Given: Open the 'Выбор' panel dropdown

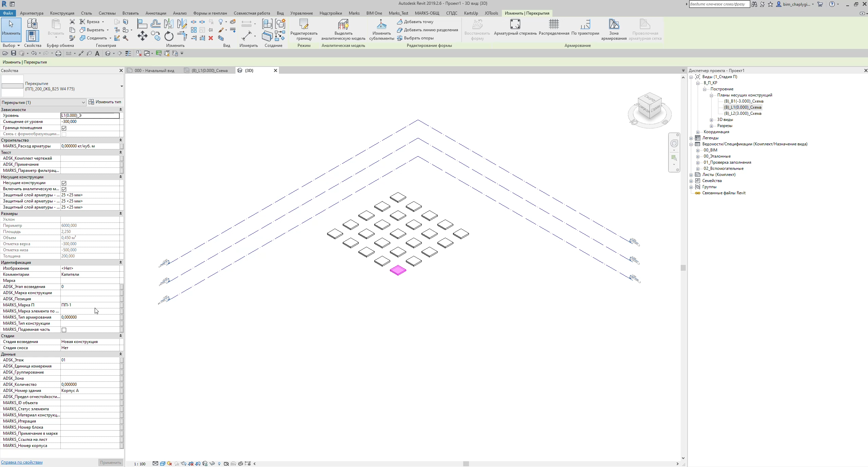Looking at the screenshot, I should coord(11,46).
